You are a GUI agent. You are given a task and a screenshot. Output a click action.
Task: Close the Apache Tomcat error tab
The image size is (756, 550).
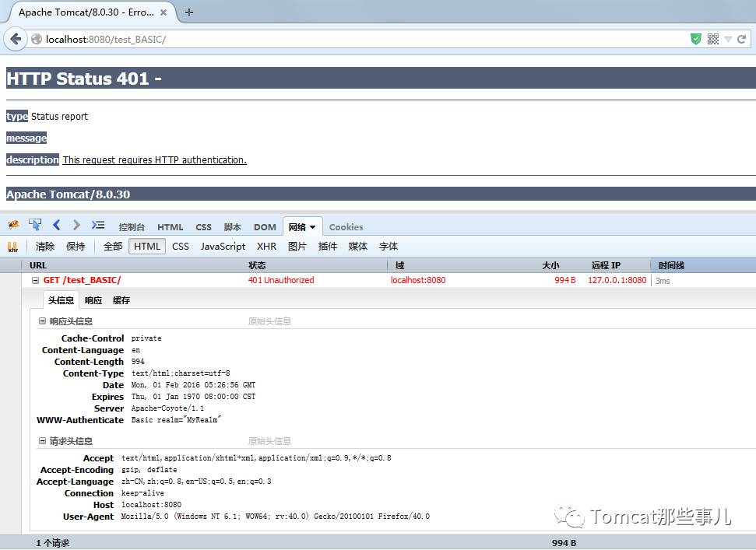[164, 12]
